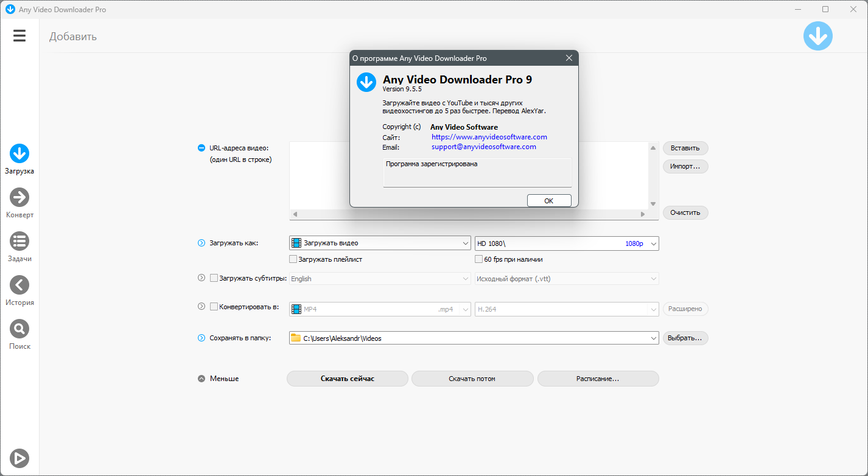868x476 pixels.
Task: Click Скачать потом button
Action: 472,379
